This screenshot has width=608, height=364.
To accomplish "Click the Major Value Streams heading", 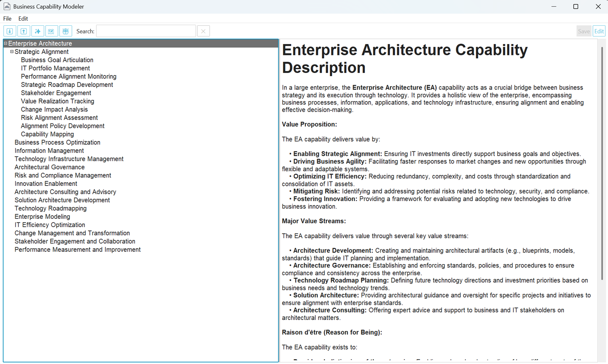I will [314, 221].
